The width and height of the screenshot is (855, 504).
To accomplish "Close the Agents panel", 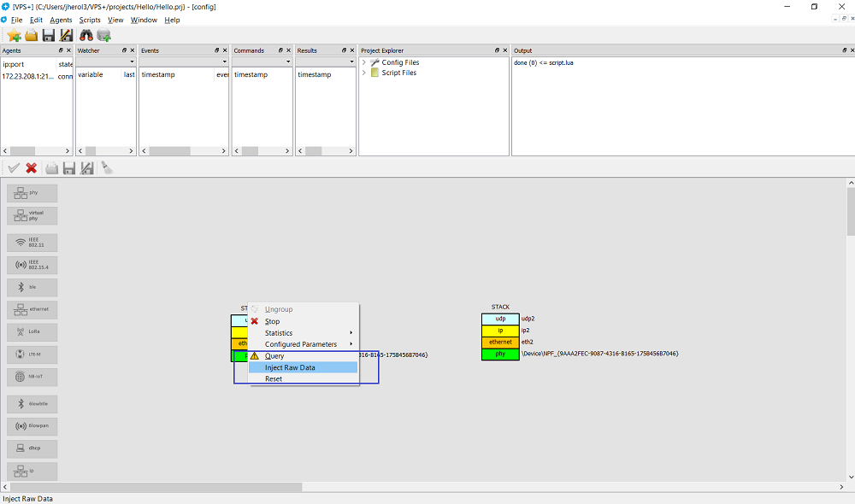I will (x=69, y=50).
